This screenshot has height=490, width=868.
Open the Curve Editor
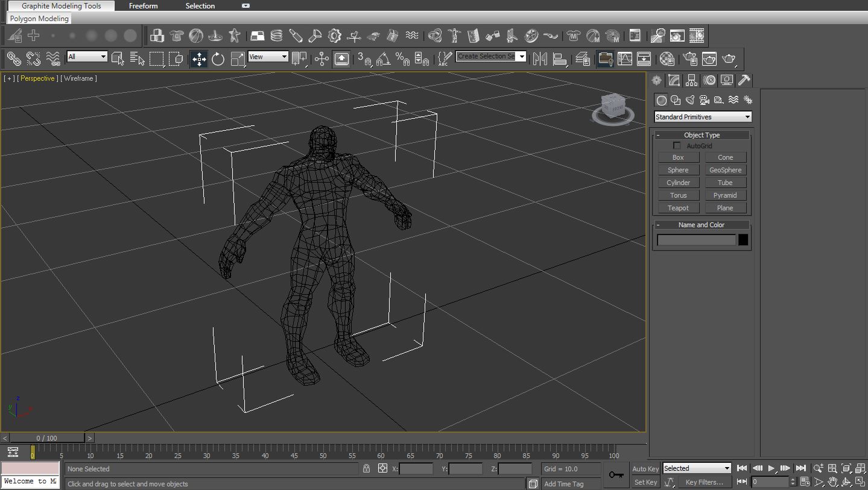click(625, 58)
